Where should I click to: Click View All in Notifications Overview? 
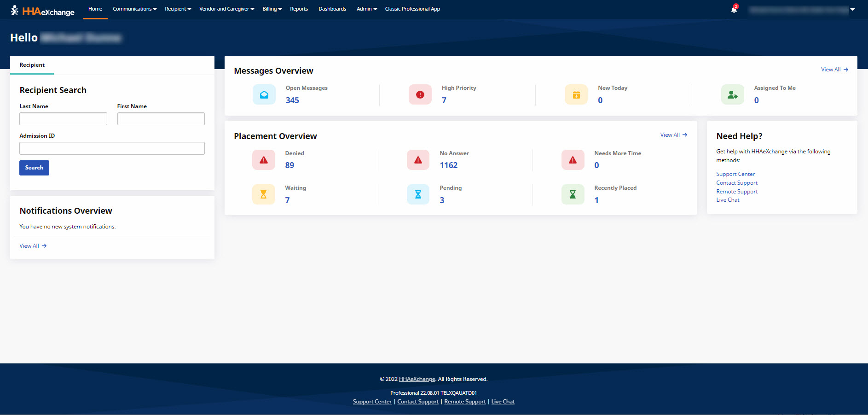[x=33, y=246]
